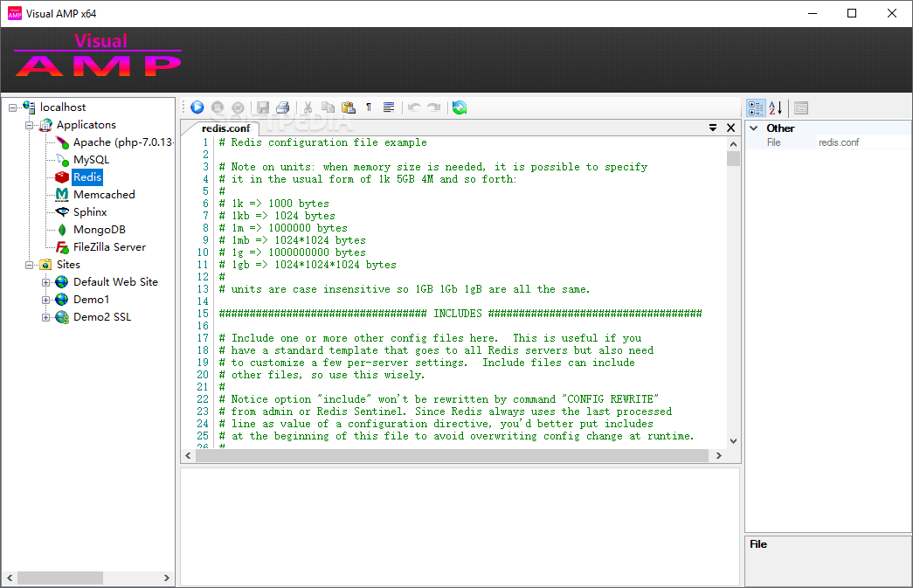The height and width of the screenshot is (588, 913).
Task: Collapse the Applicatons tree node
Action: [x=29, y=125]
